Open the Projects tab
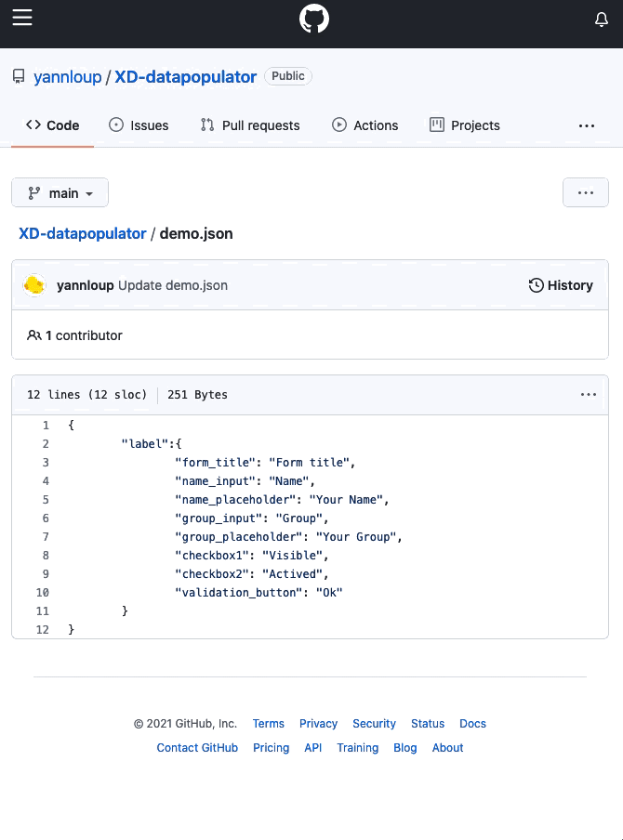The image size is (623, 840). click(x=465, y=125)
